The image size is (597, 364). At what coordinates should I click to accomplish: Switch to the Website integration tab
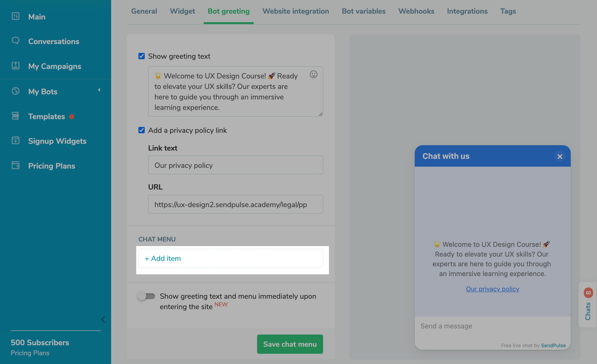click(296, 11)
